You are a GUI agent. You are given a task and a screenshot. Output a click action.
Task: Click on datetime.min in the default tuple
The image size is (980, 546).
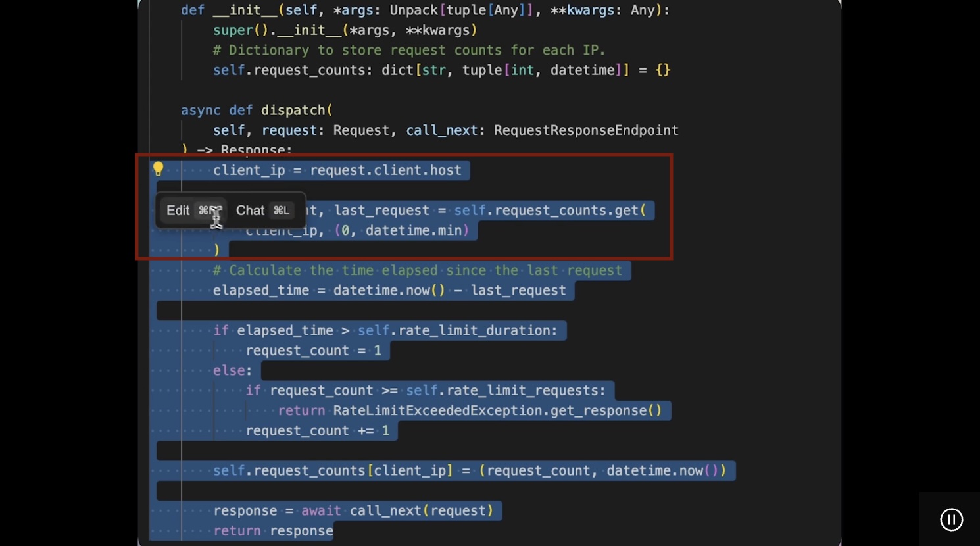417,230
